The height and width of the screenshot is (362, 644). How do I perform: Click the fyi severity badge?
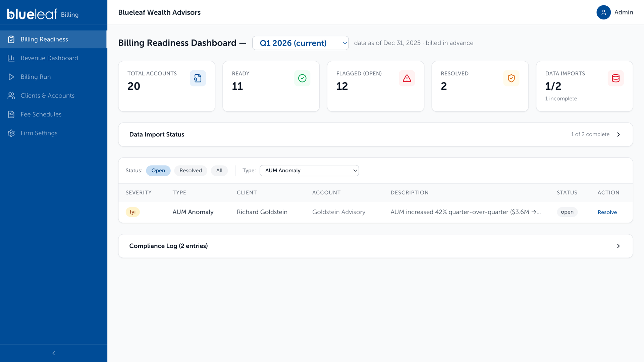point(132,212)
